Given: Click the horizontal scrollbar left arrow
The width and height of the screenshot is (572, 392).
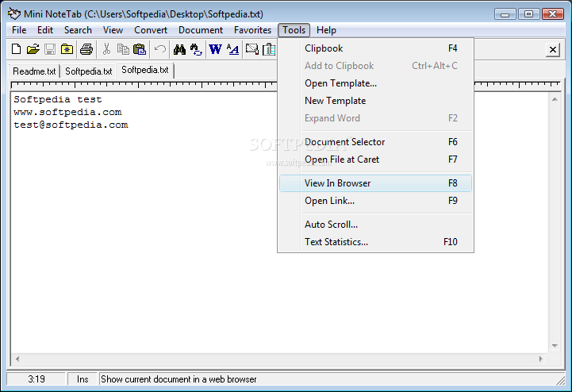Looking at the screenshot, I should (x=17, y=359).
